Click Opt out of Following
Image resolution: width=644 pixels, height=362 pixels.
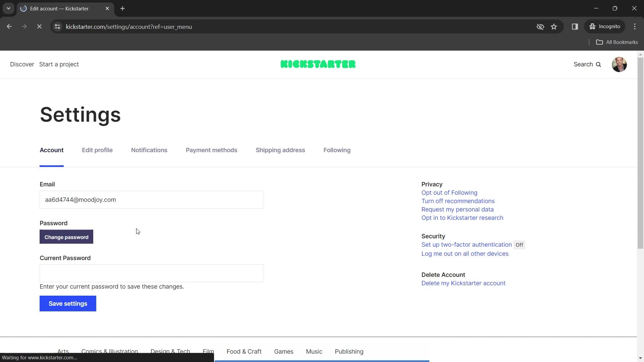click(x=449, y=193)
